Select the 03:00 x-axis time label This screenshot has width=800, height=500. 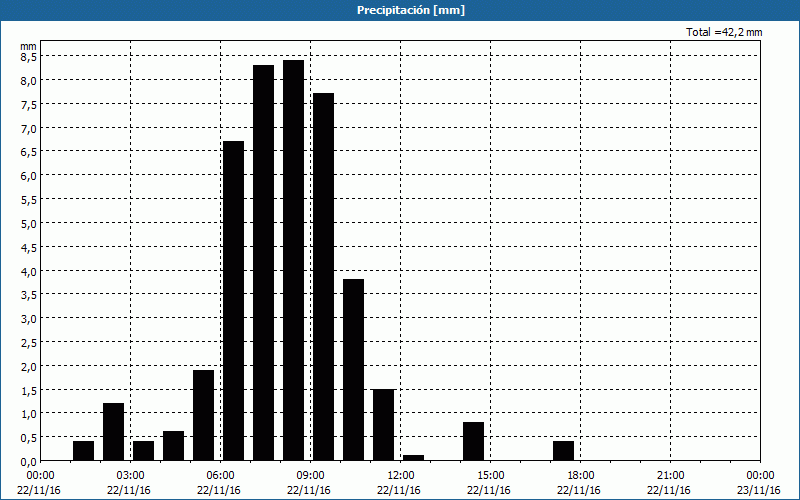click(x=131, y=476)
